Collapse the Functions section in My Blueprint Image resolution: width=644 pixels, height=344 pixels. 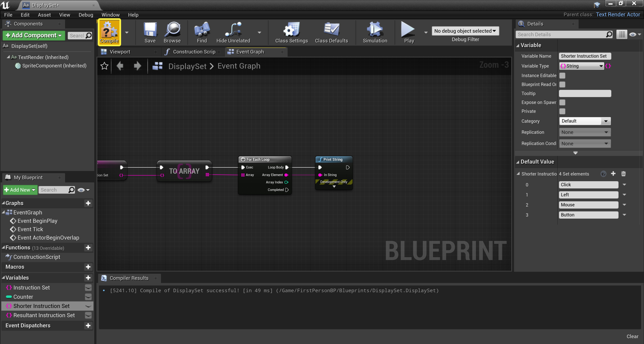tap(3, 248)
